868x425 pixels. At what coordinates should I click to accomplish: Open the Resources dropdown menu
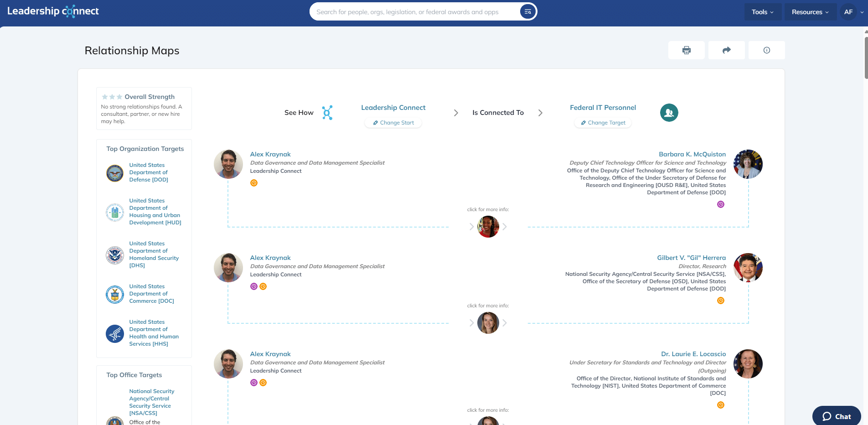tap(810, 12)
